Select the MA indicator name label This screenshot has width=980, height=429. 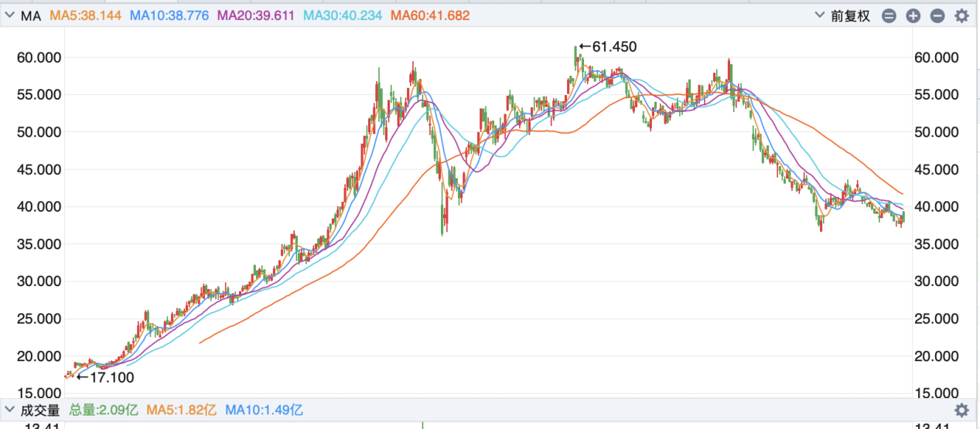click(31, 15)
